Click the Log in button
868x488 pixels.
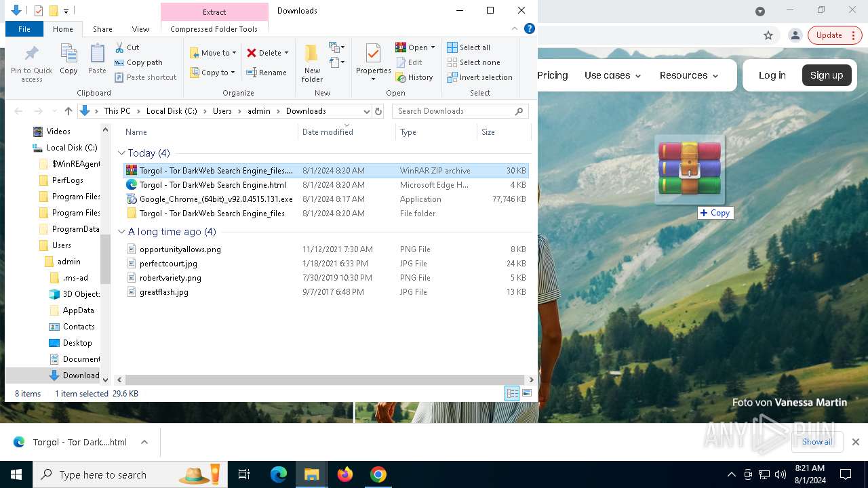tap(772, 75)
